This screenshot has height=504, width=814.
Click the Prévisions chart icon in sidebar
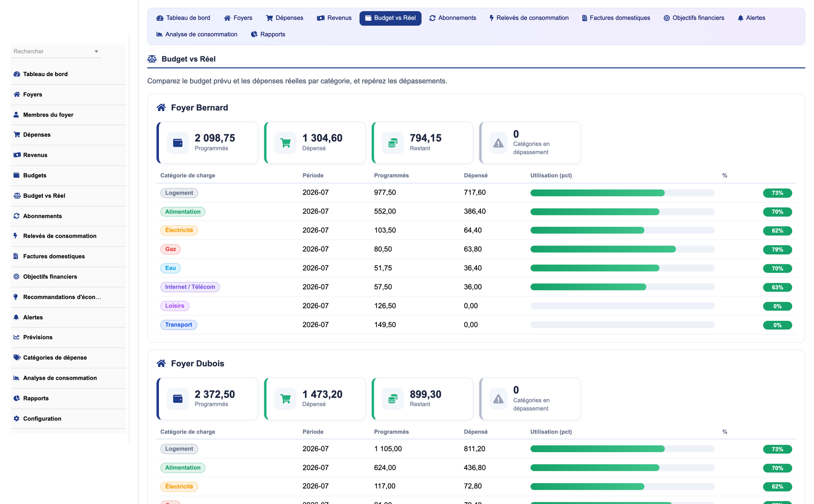17,337
